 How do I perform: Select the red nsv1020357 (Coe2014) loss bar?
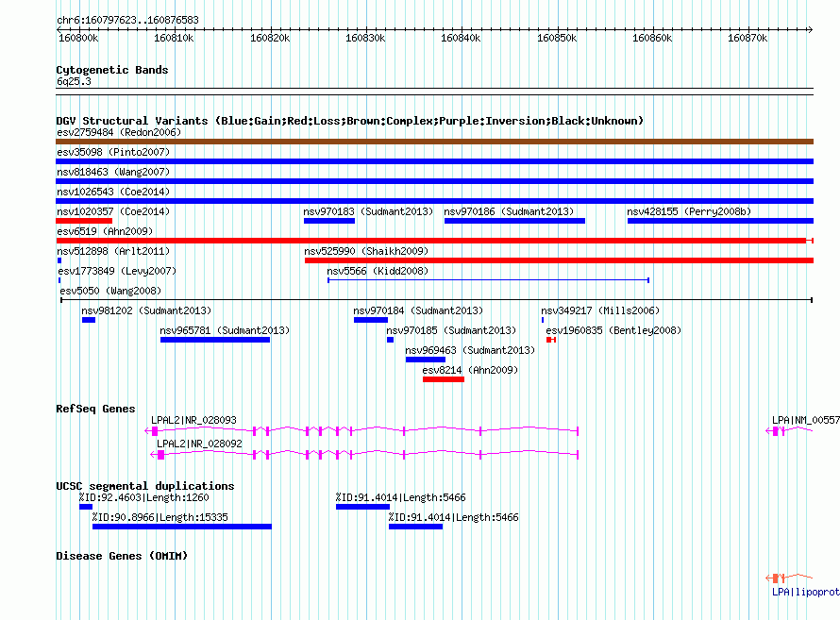pyautogui.click(x=84, y=221)
